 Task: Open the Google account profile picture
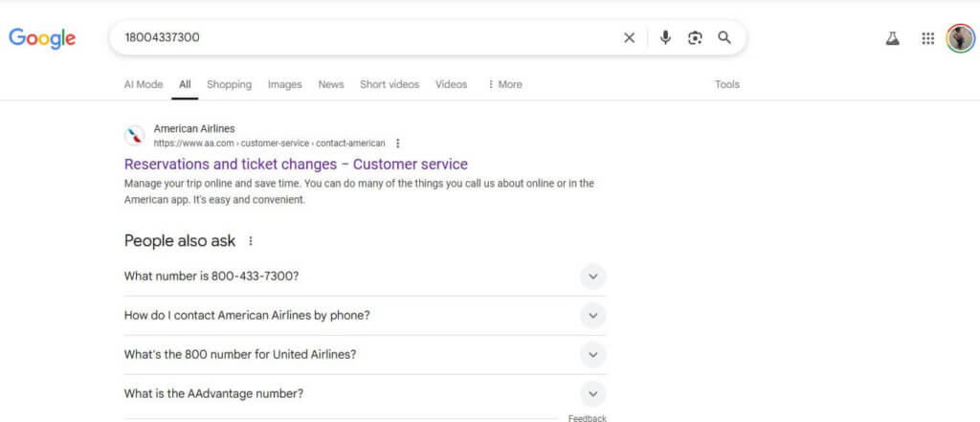pyautogui.click(x=961, y=39)
